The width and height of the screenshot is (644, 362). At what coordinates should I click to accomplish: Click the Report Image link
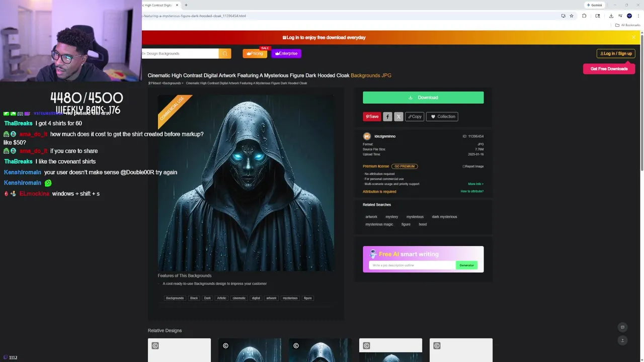473,166
